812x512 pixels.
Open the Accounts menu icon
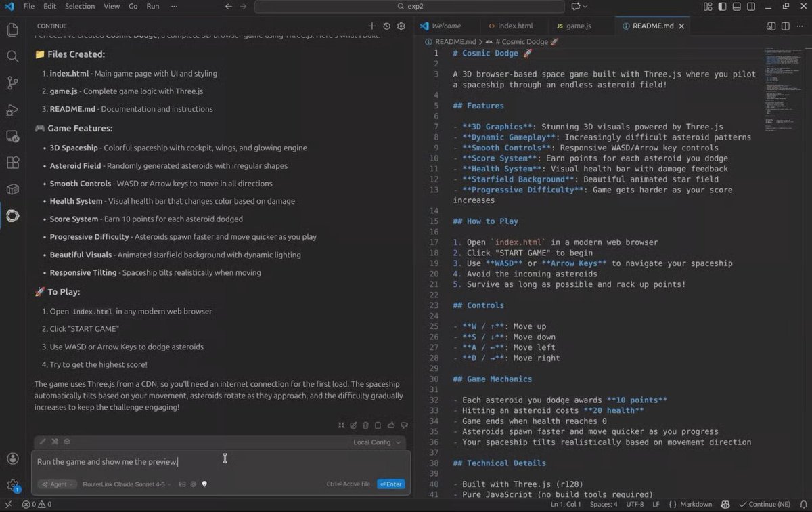tap(12, 459)
